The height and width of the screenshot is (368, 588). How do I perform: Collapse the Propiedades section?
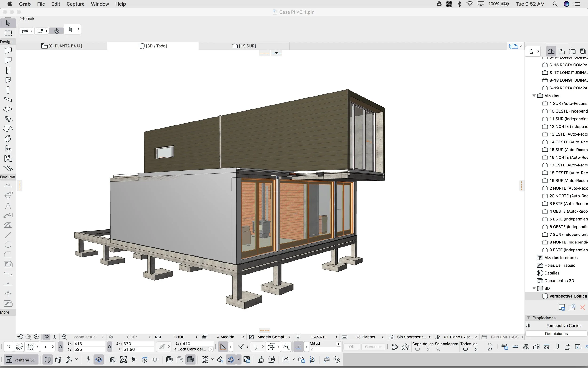[x=528, y=318]
